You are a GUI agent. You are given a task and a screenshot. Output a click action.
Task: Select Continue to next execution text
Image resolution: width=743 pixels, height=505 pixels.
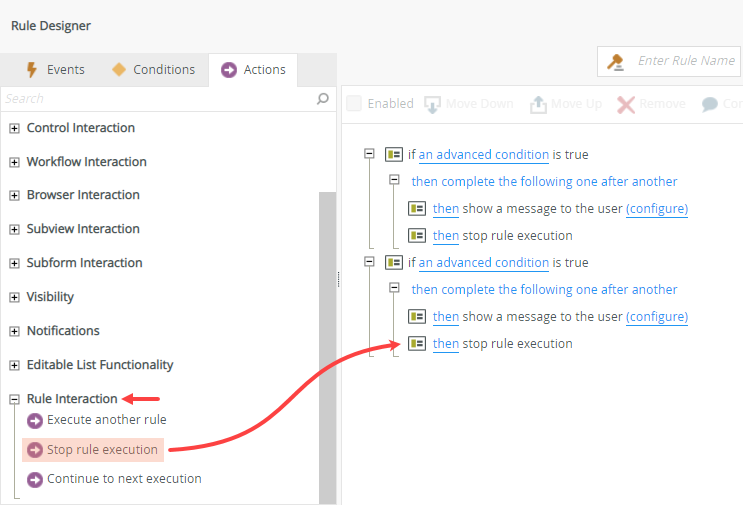tap(124, 478)
